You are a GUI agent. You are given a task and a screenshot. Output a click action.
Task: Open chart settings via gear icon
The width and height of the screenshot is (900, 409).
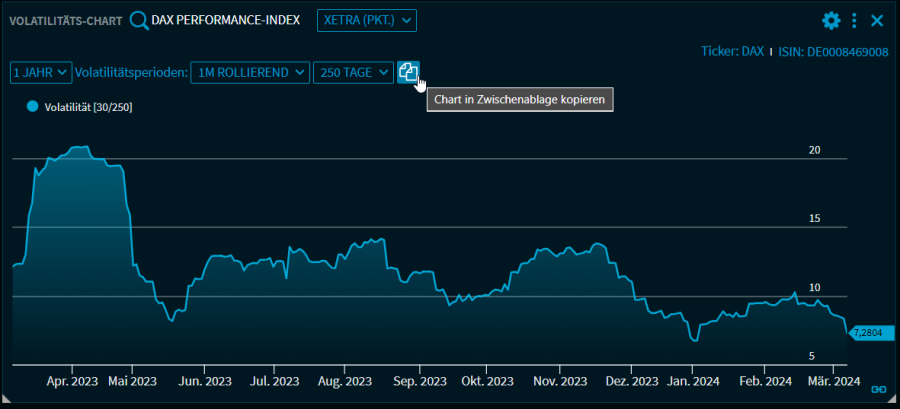pos(831,20)
